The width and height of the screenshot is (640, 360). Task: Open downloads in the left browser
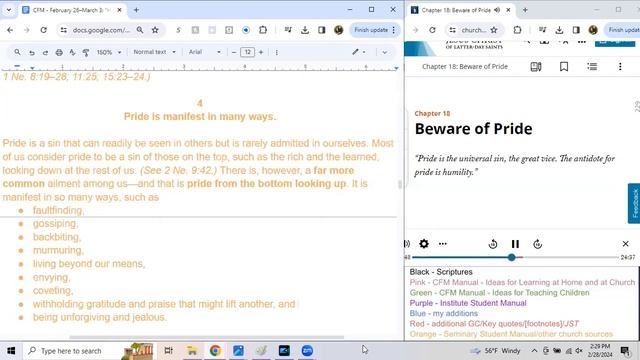(x=304, y=30)
